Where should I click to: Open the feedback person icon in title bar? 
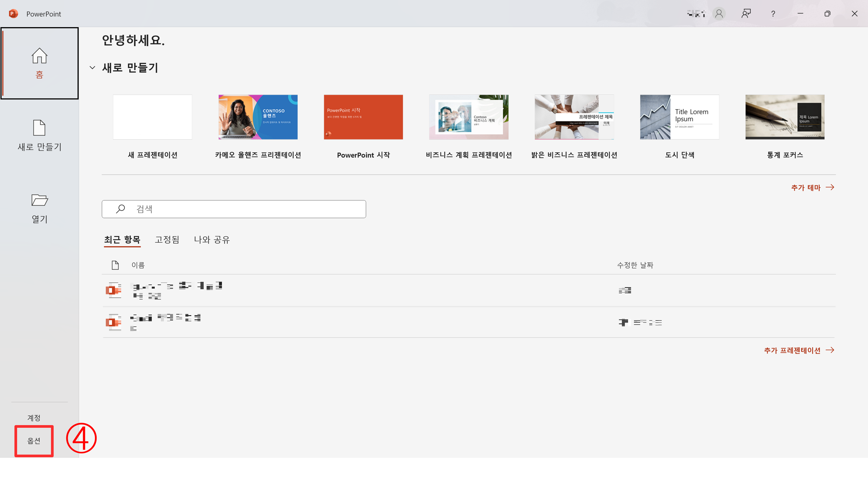(746, 14)
